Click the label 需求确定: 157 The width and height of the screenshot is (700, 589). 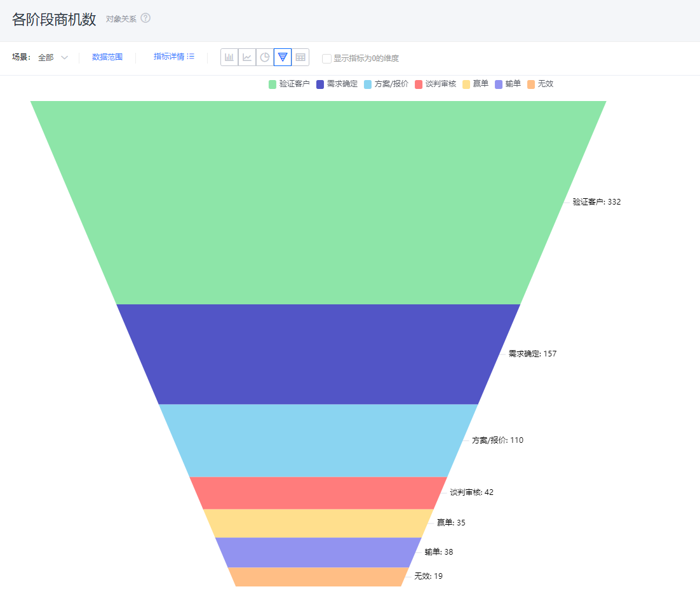click(532, 354)
